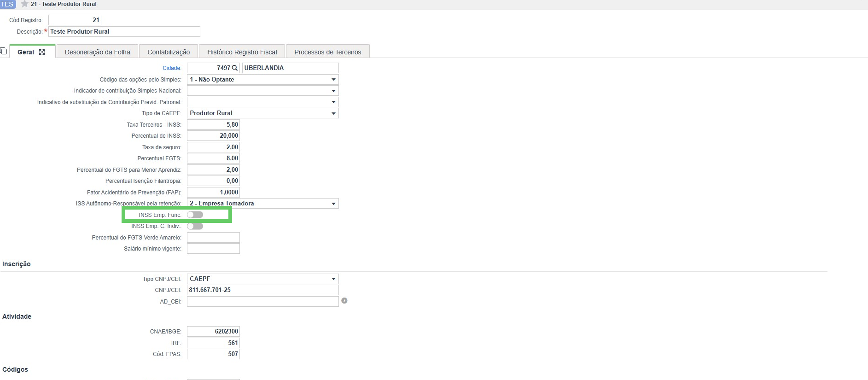This screenshot has height=380, width=868.
Task: Switch to Desoneração da Folha tab
Action: tap(98, 52)
